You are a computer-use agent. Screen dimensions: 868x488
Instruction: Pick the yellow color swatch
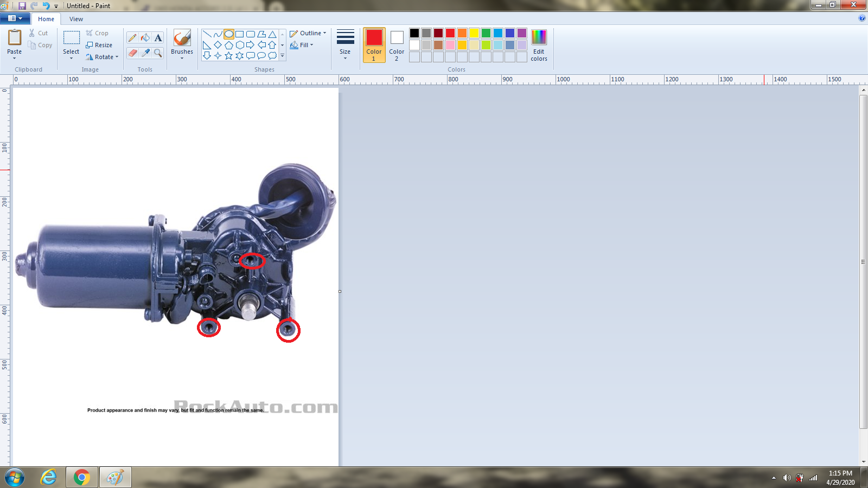click(474, 33)
